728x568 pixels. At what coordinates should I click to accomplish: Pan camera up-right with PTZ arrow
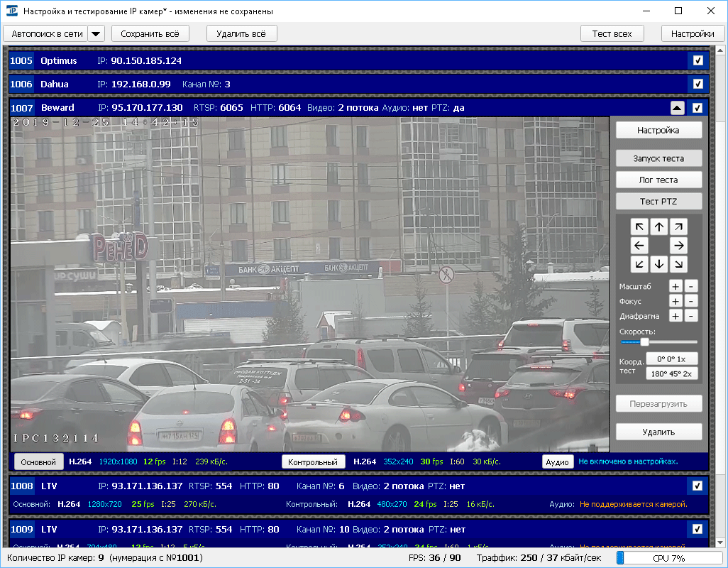tap(678, 226)
